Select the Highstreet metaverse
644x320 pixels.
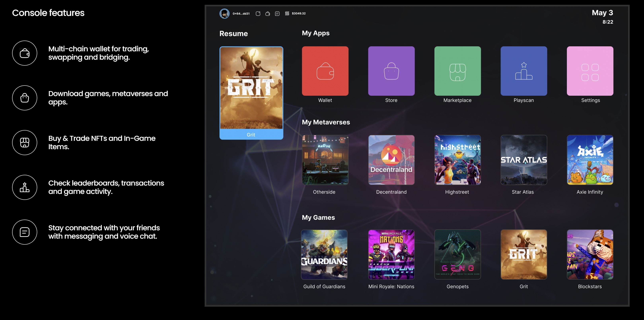(457, 160)
